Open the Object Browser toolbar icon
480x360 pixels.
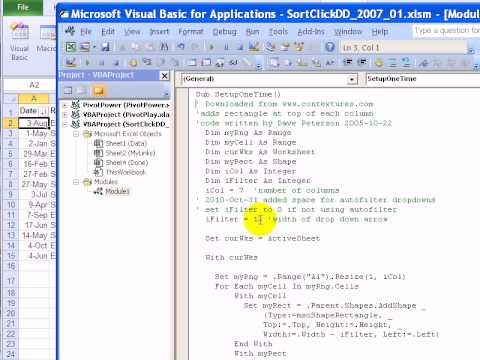pyautogui.click(x=299, y=47)
